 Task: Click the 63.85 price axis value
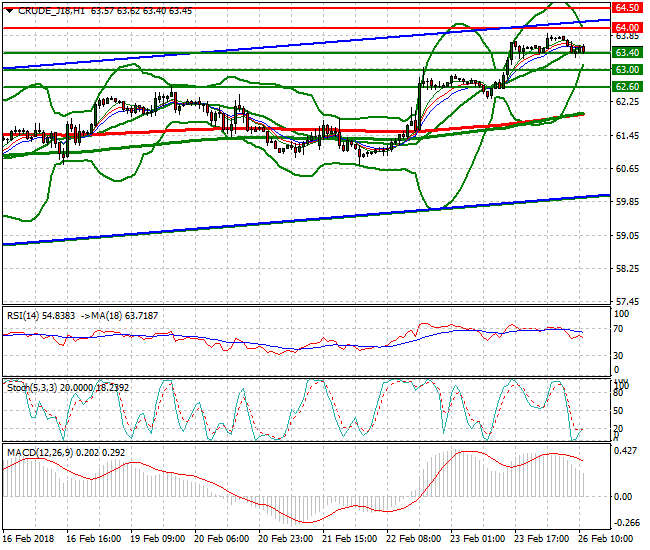627,36
